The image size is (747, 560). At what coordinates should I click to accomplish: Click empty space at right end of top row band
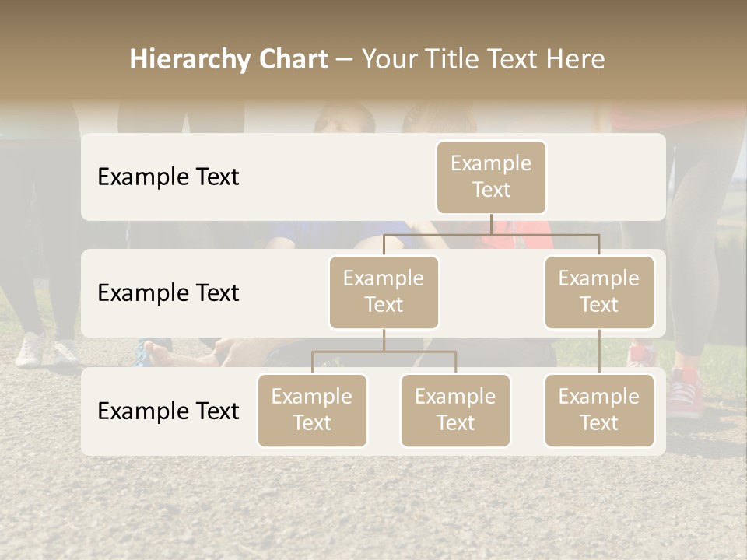click(615, 177)
